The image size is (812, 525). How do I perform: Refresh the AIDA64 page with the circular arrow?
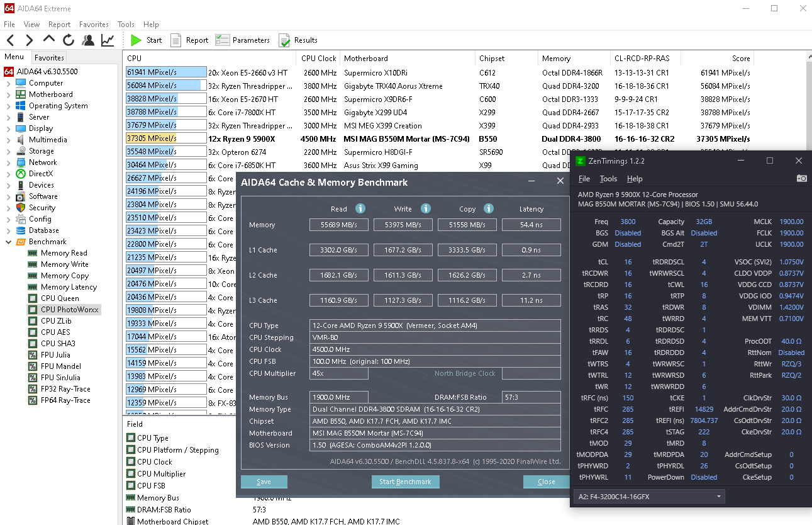coord(69,40)
